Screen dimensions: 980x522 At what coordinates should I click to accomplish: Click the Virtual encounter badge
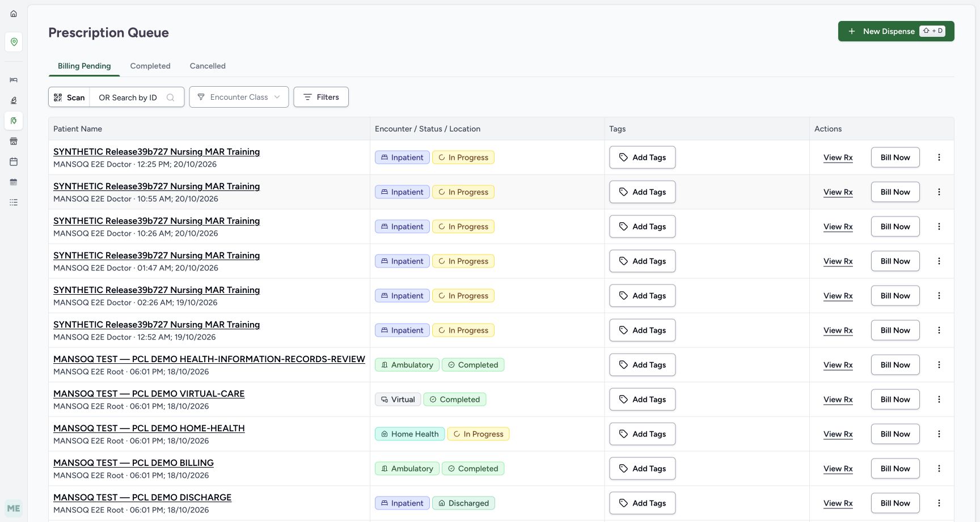pyautogui.click(x=398, y=400)
